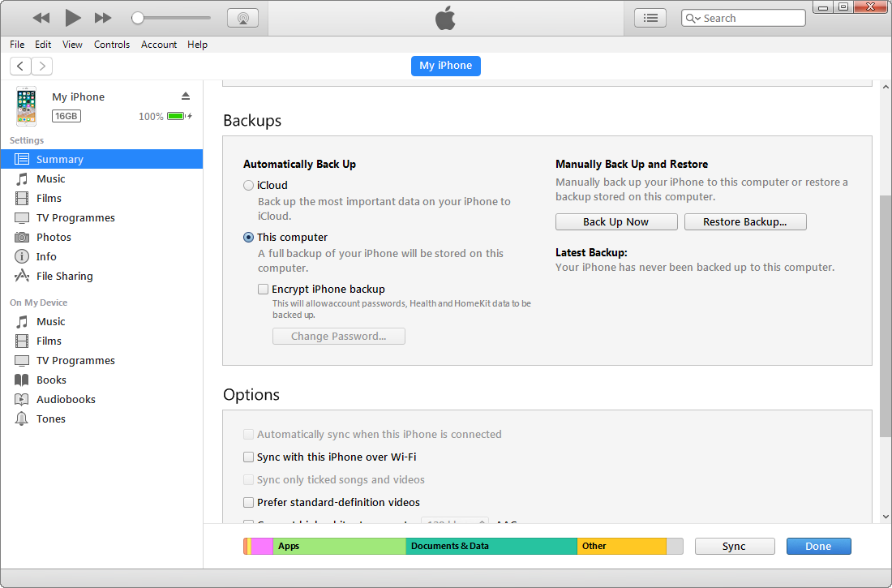Click the Sync button

(x=735, y=547)
